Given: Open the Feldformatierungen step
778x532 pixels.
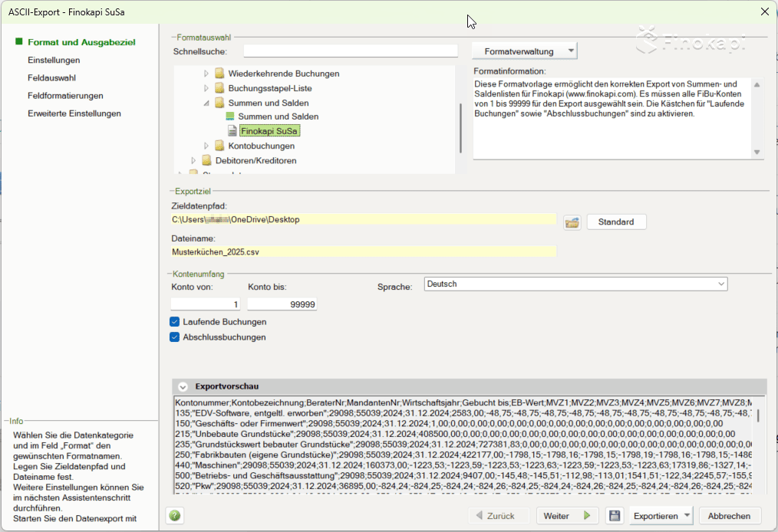Looking at the screenshot, I should tap(65, 96).
